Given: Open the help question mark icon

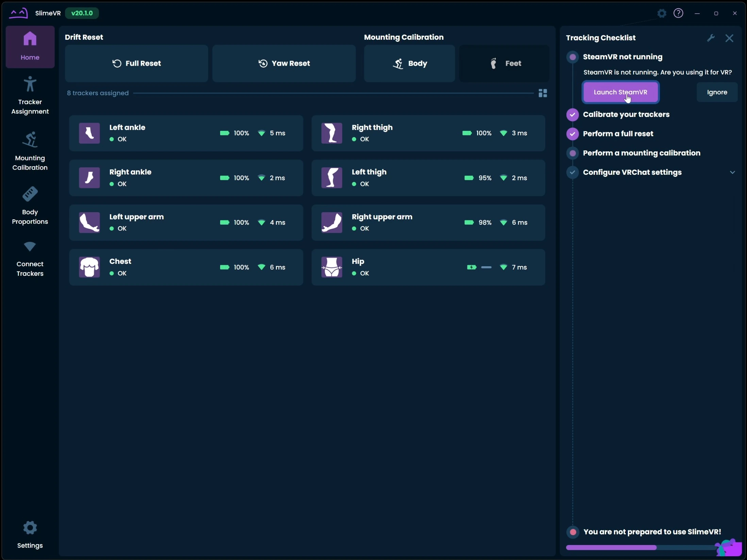Looking at the screenshot, I should (x=678, y=13).
